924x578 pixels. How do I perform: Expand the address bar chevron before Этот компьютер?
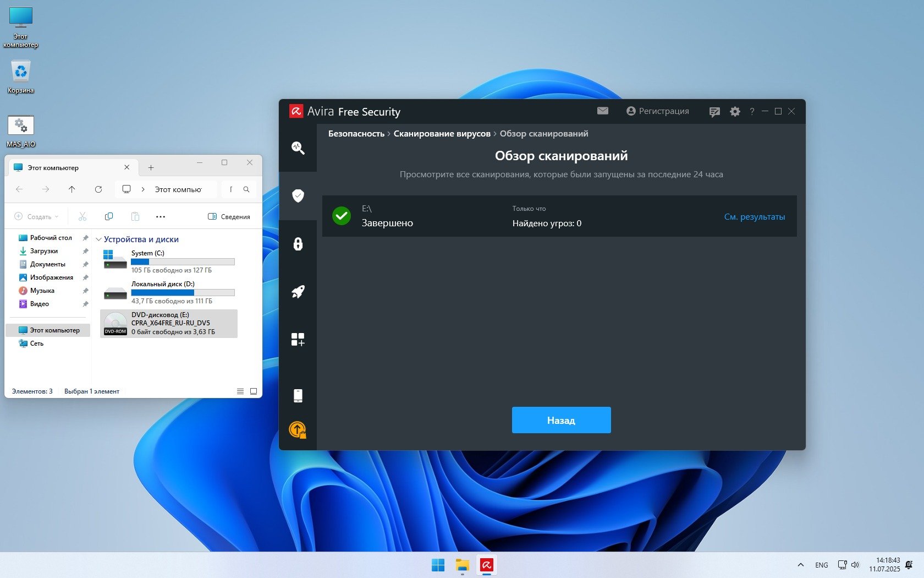(143, 189)
